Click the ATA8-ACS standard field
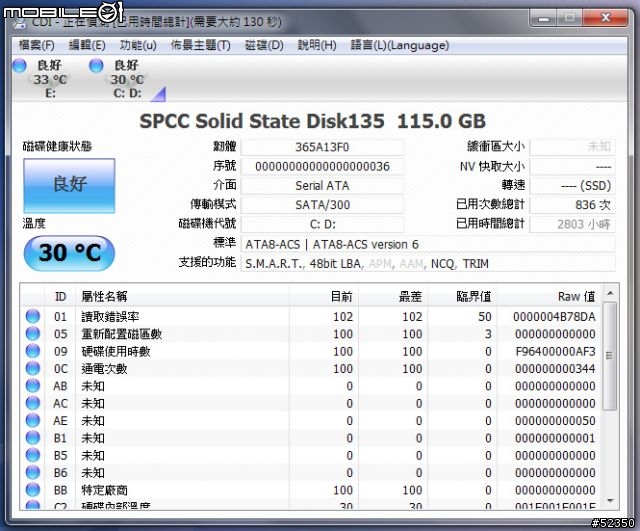Image resolution: width=640 pixels, height=531 pixels. [x=428, y=244]
